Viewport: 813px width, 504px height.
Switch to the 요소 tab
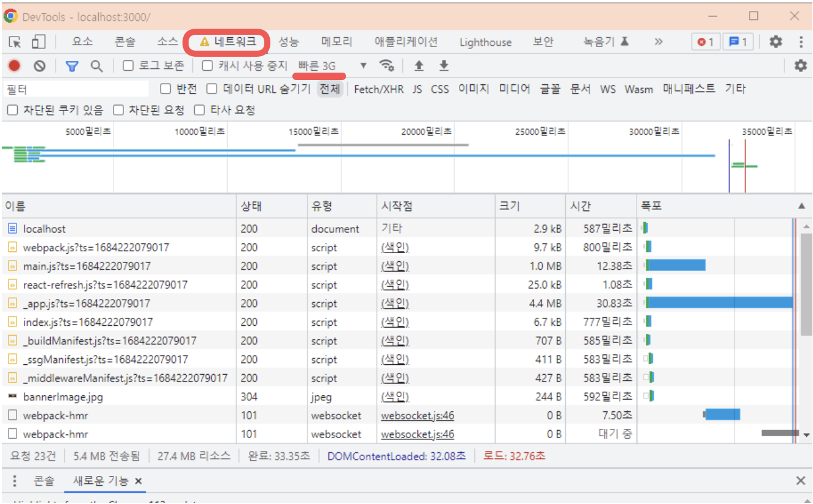click(82, 41)
